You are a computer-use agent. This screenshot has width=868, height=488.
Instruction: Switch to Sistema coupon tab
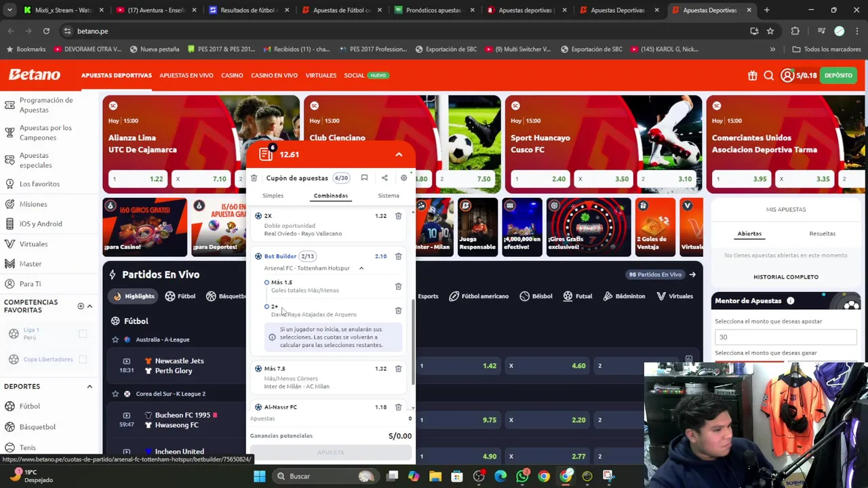click(x=389, y=196)
